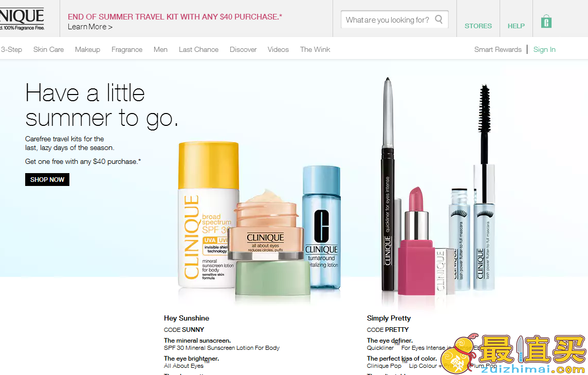Open The Wink menu item
This screenshot has width=588, height=375.
tap(315, 49)
